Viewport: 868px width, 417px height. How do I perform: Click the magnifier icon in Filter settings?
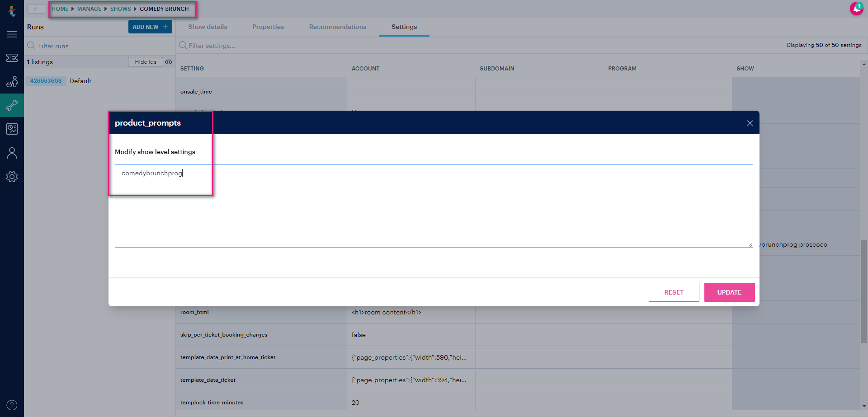[x=183, y=45]
